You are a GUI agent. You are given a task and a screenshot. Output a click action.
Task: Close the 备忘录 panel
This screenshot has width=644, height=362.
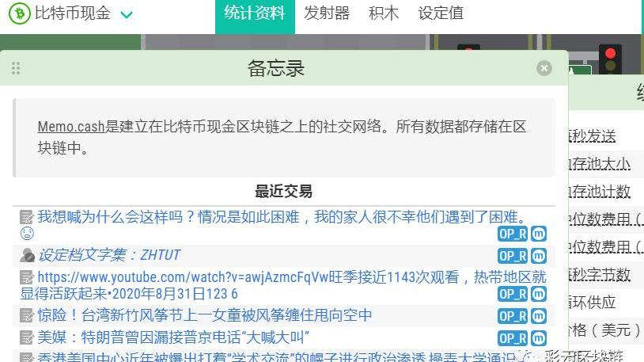tap(544, 68)
